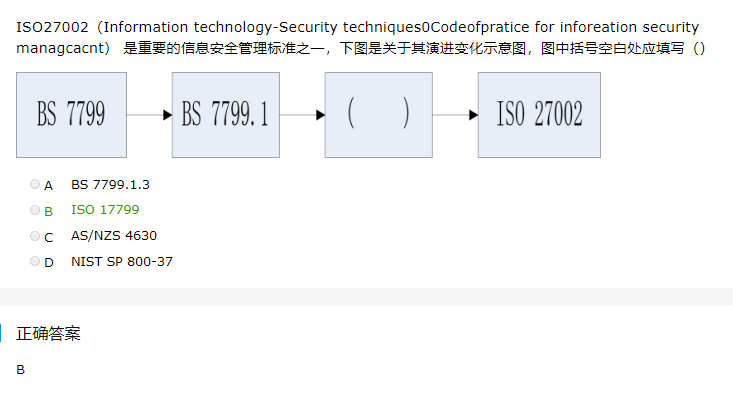
Task: Click arrow between BS 7799.1 and blank box
Action: tap(302, 115)
